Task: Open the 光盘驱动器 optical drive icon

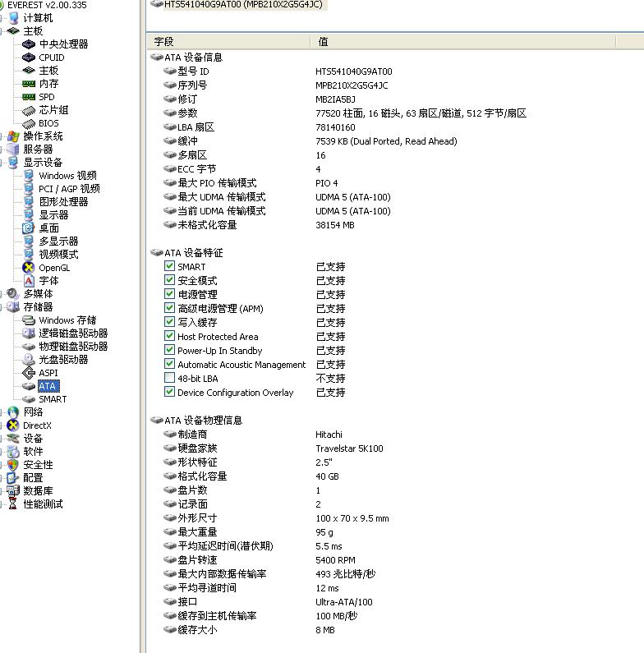Action: [28, 360]
